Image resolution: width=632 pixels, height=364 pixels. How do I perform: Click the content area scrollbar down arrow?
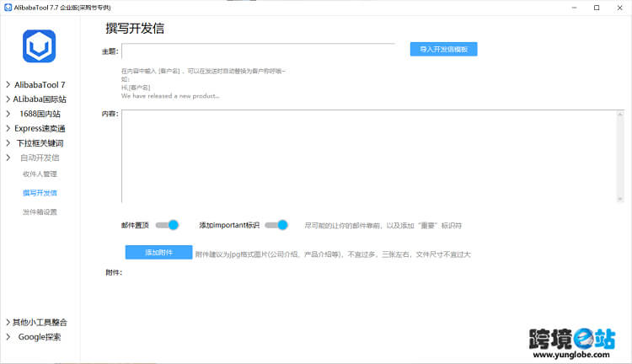(620, 199)
